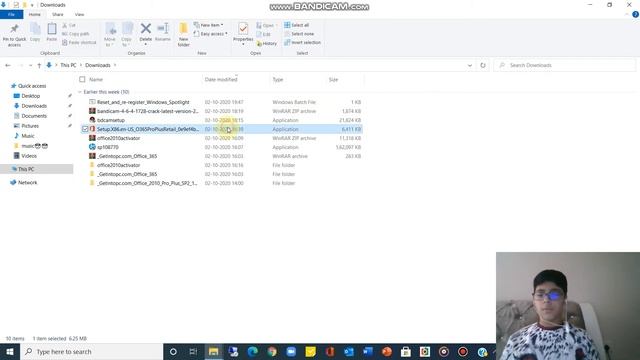Toggle the select-all checkbox in header
This screenshot has height=360, width=640.
[82, 80]
